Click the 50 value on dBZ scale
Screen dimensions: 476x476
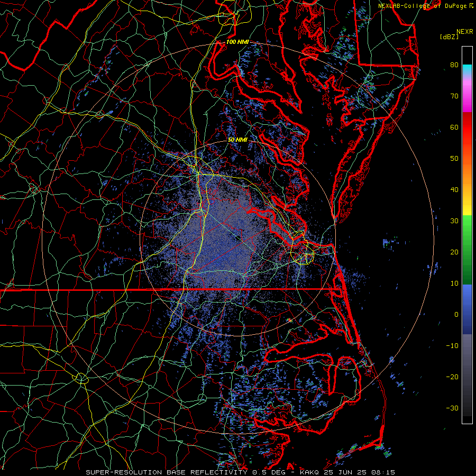click(454, 159)
